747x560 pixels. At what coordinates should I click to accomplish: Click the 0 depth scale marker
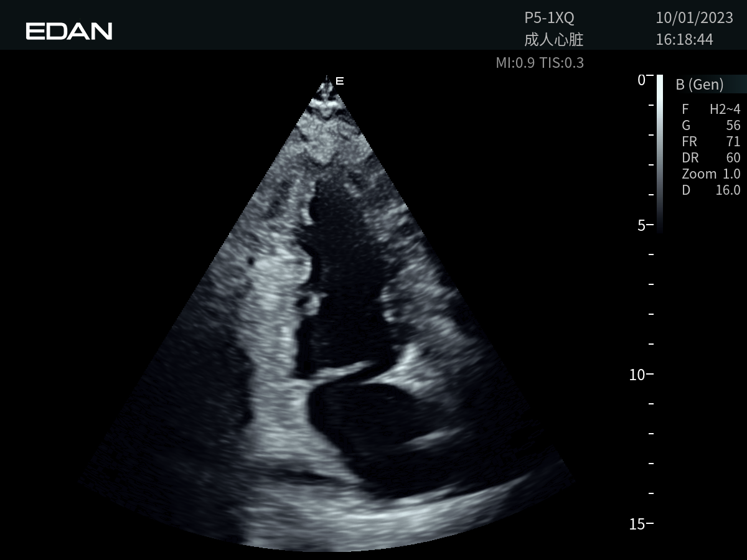(x=641, y=80)
